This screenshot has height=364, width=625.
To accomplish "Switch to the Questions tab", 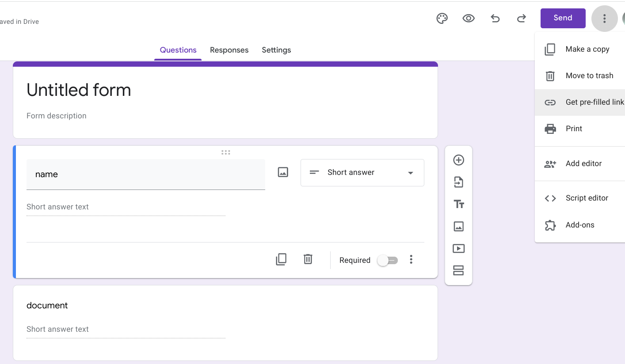I will coord(178,50).
